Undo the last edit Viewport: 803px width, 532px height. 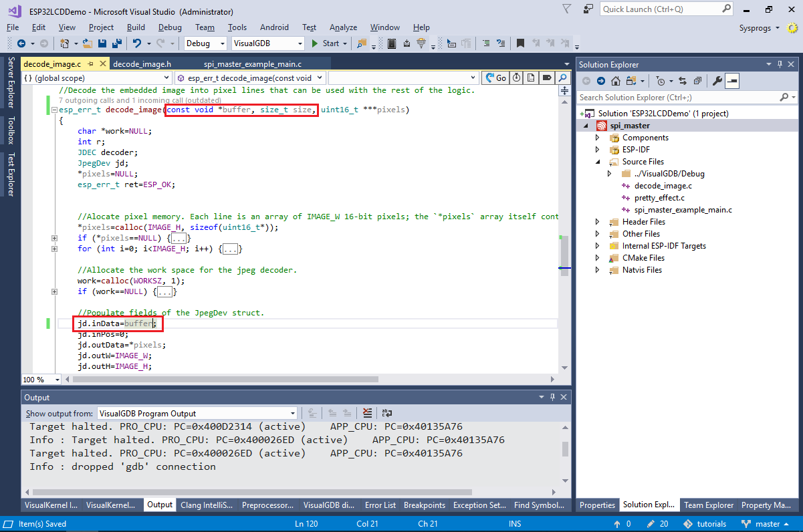[x=137, y=43]
